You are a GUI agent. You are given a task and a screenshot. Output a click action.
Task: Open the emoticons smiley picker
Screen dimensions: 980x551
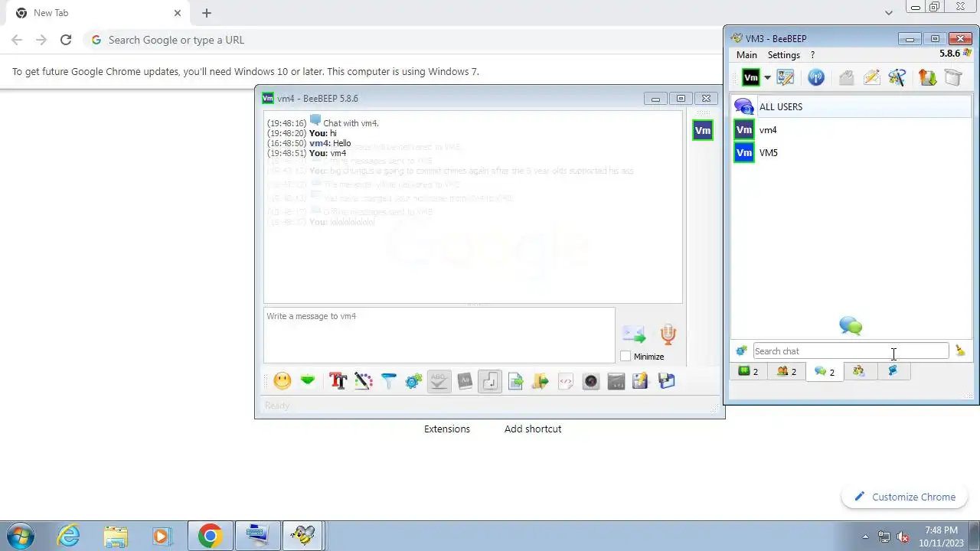tap(283, 380)
